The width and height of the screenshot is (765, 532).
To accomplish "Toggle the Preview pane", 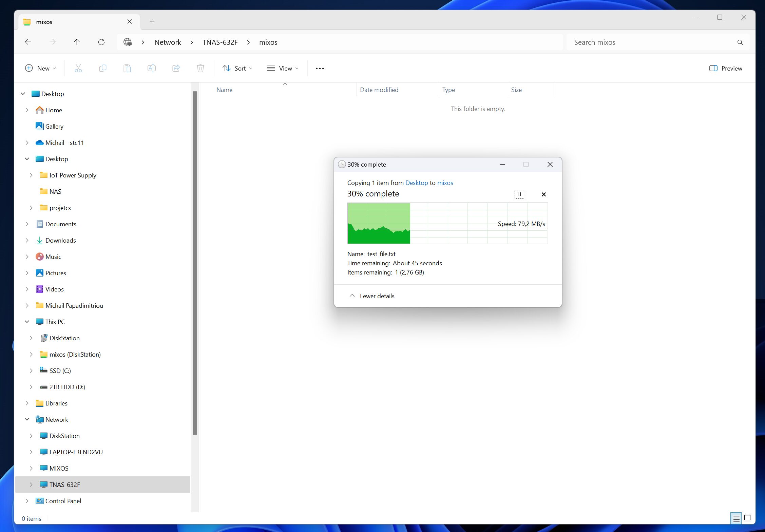I will [x=726, y=69].
